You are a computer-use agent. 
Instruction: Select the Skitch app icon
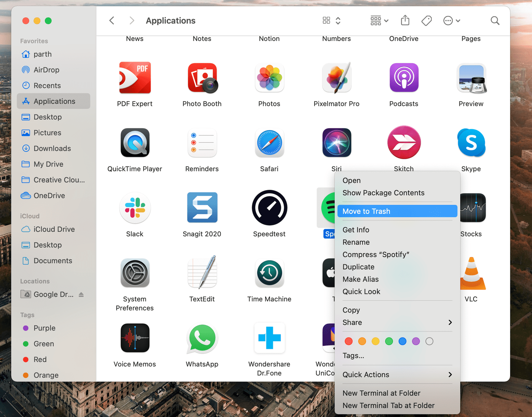404,142
